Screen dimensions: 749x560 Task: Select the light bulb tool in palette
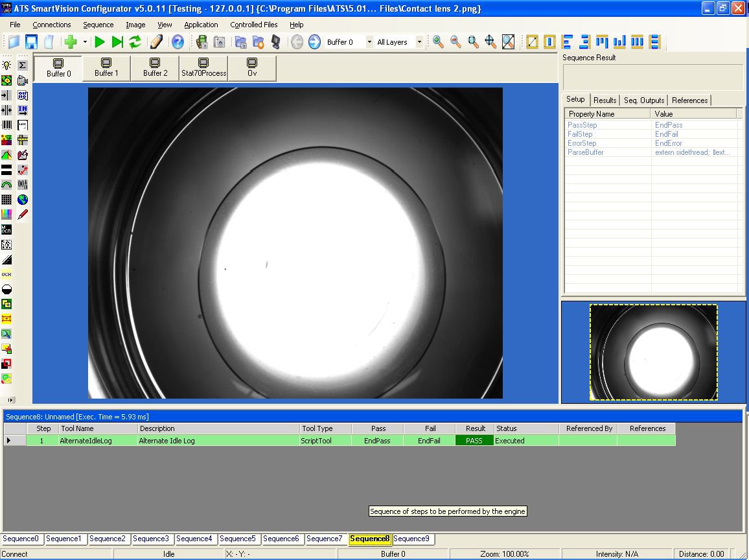pos(6,65)
